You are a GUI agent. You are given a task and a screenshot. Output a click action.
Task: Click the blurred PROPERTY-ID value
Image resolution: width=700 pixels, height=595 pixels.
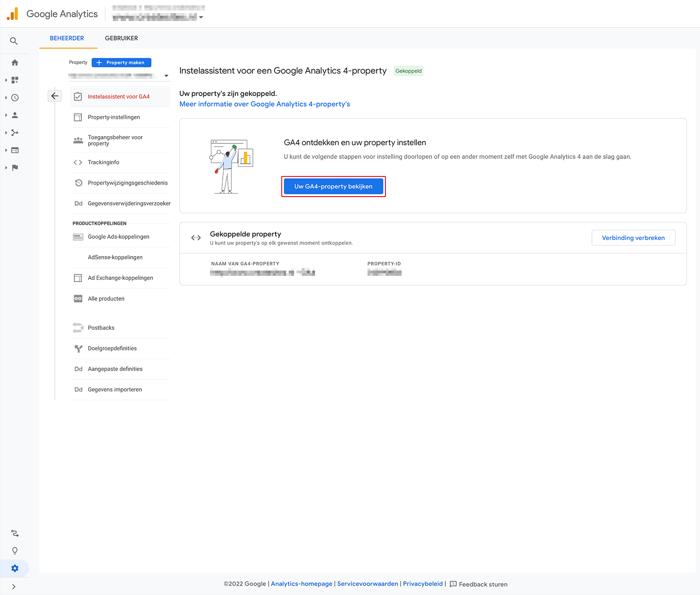pyautogui.click(x=385, y=272)
